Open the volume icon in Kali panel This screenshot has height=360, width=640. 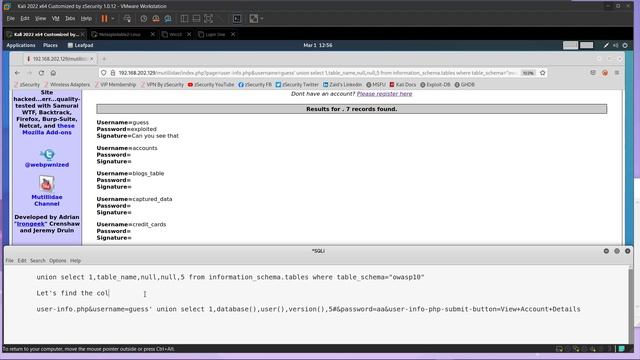[616, 45]
